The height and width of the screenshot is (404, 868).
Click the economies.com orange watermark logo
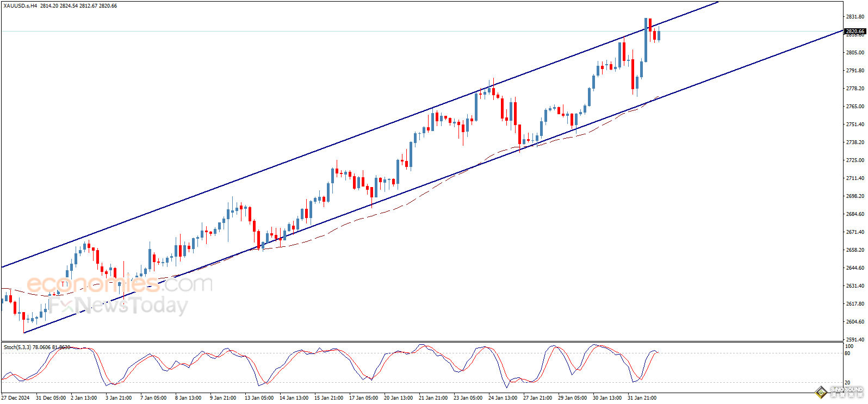(119, 284)
